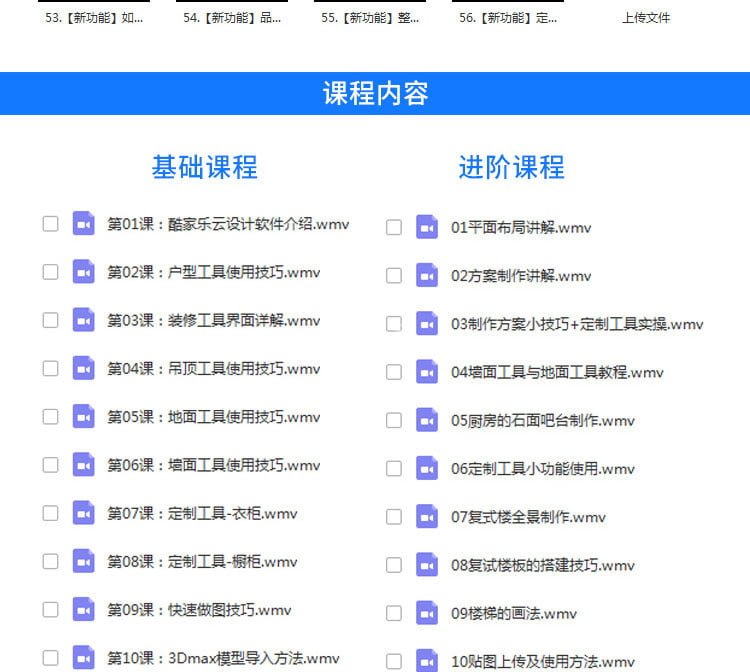Click video icon for 第04课 吊顶工具使用技巧
The height and width of the screenshot is (672, 750).
coord(83,368)
